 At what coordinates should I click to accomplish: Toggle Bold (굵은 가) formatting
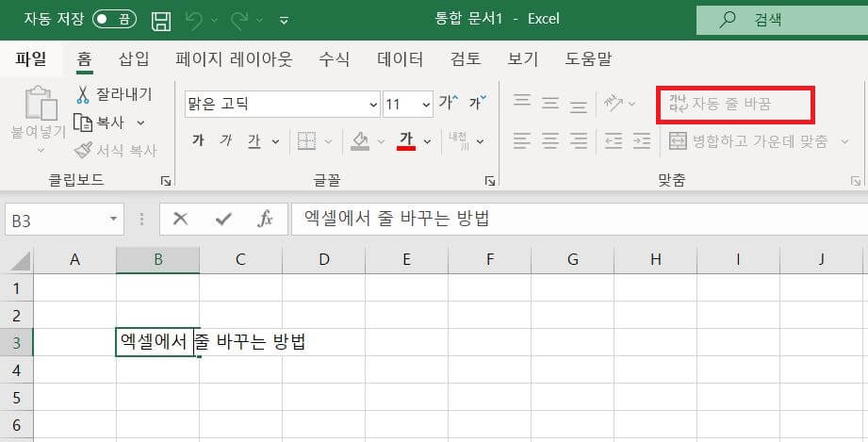click(x=198, y=140)
